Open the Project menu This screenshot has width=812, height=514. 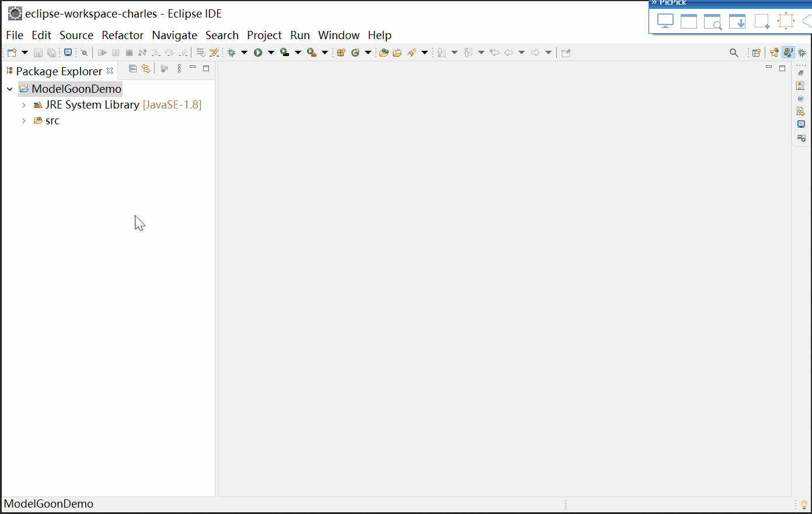(x=264, y=35)
